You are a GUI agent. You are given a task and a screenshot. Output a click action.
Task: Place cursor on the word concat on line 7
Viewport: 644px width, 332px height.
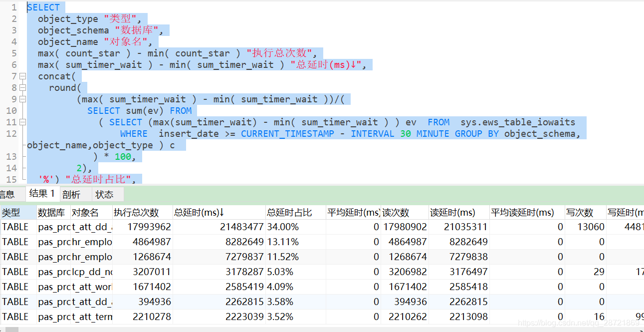pyautogui.click(x=54, y=76)
